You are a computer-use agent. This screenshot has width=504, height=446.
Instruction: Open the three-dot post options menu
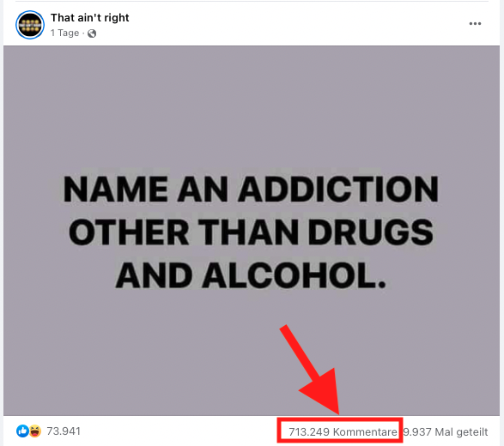(x=475, y=23)
